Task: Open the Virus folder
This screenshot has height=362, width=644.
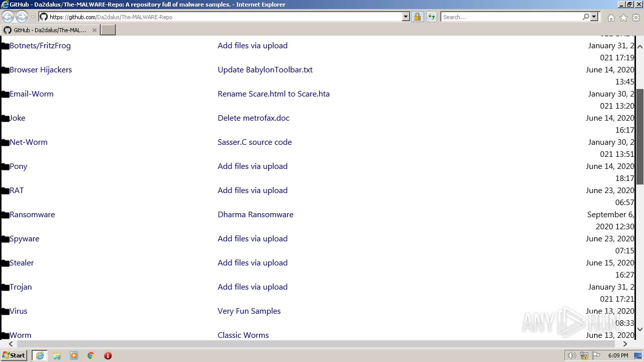Action: coord(19,311)
